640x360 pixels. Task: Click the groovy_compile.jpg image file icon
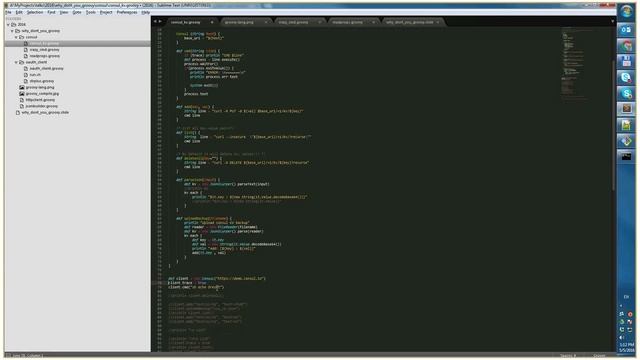pyautogui.click(x=22, y=93)
